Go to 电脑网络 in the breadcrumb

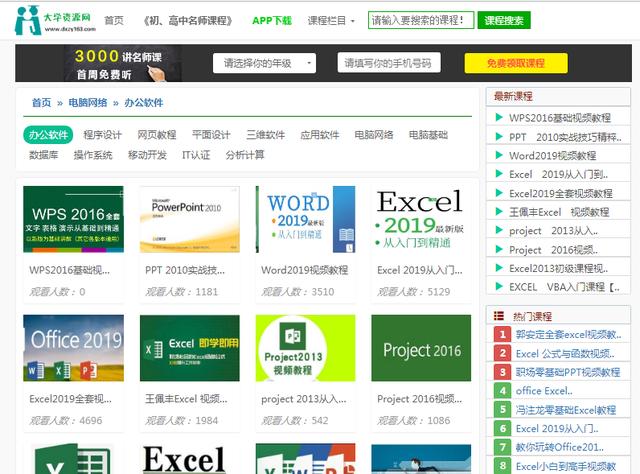point(88,103)
